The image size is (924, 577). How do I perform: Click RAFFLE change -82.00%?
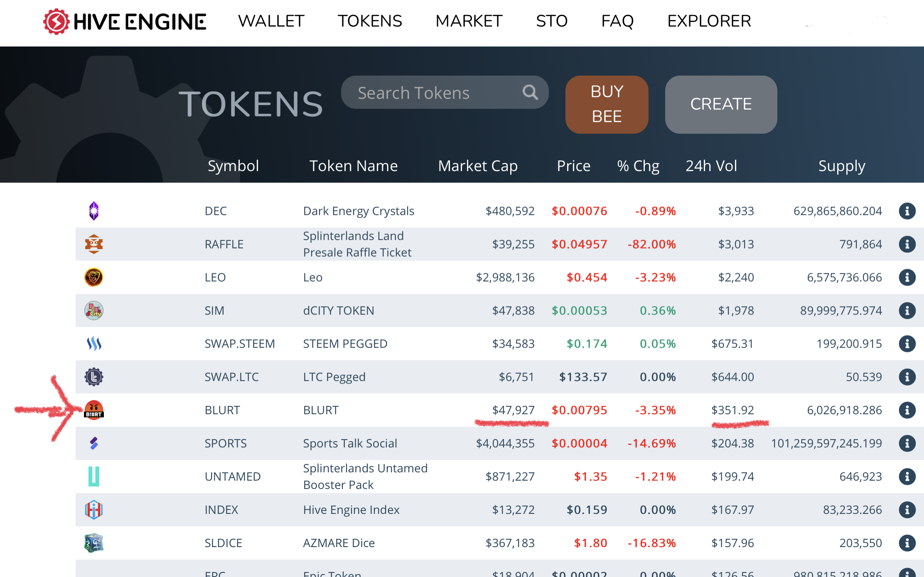click(x=651, y=244)
